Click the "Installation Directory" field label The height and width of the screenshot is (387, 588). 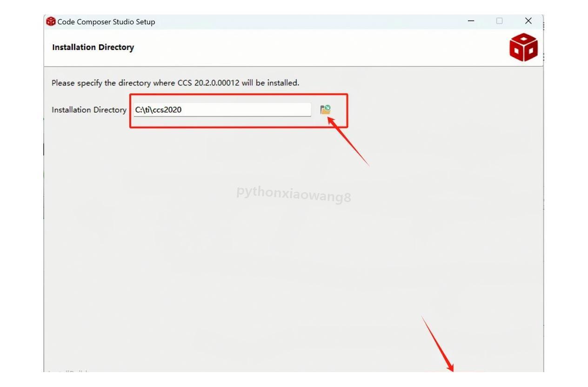(x=89, y=110)
